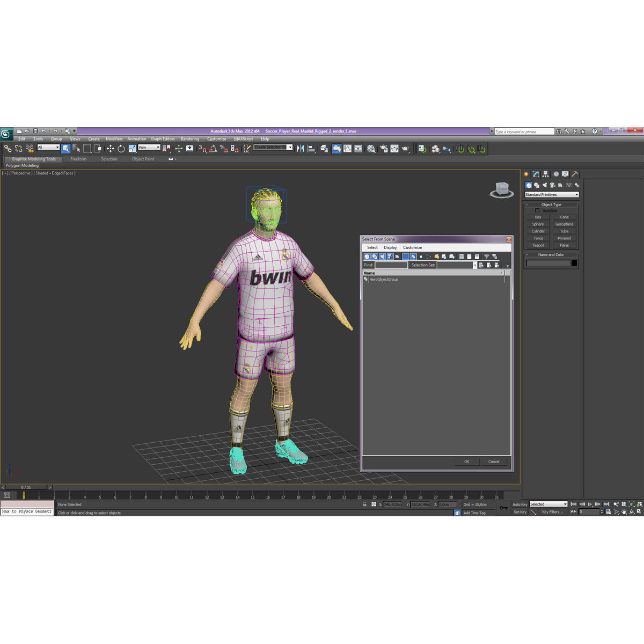644x644 pixels.
Task: Toggle Display Cameras filter in Select From Scene
Action: (x=390, y=257)
